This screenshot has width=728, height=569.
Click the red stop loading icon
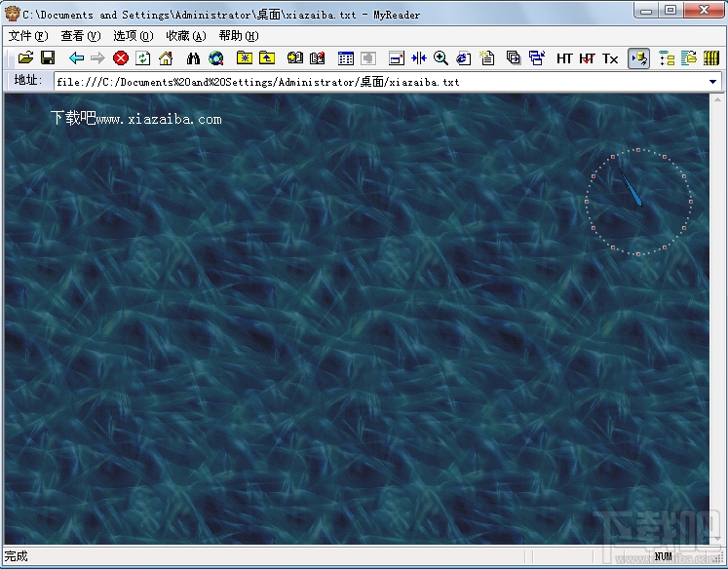pos(121,58)
